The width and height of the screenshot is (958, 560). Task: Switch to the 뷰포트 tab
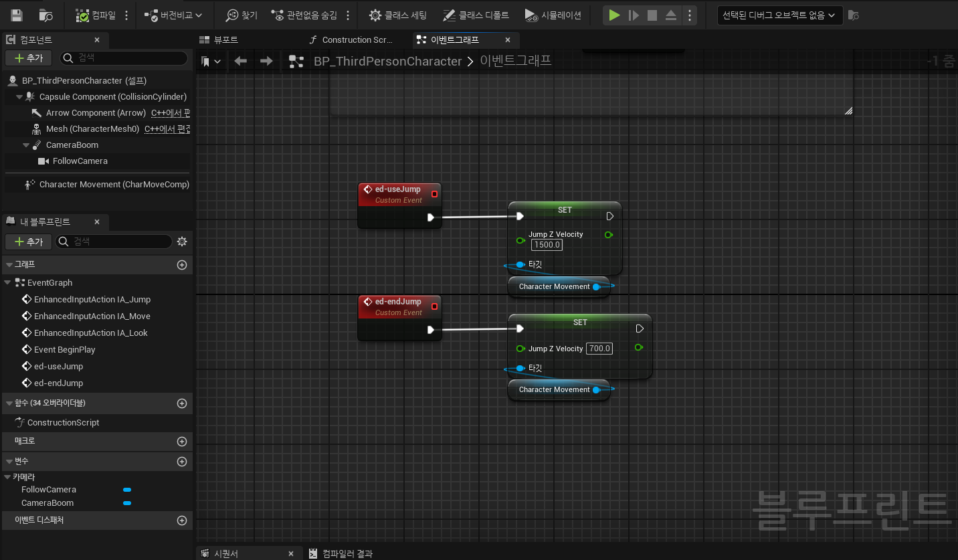coord(225,40)
